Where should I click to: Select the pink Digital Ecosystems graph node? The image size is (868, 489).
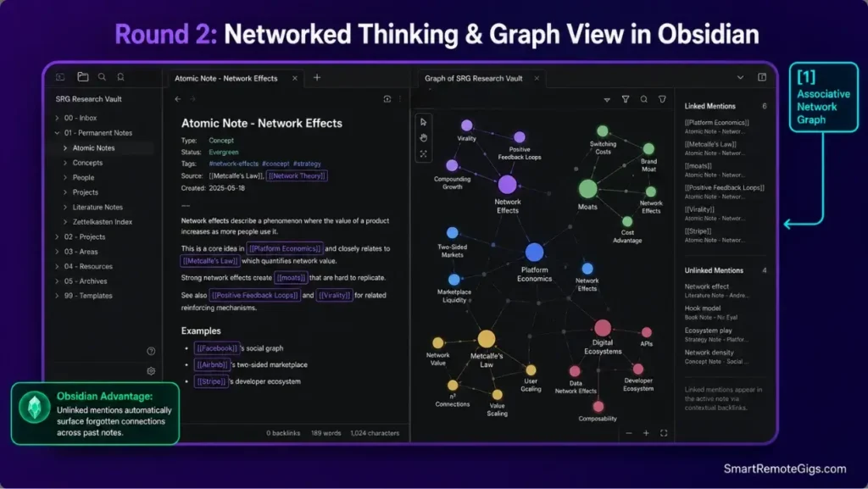click(603, 328)
